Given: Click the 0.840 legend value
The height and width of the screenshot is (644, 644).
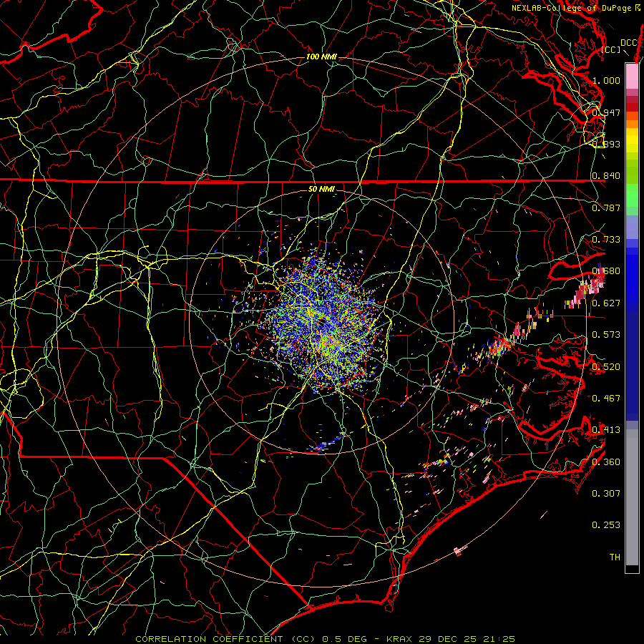Looking at the screenshot, I should click(x=606, y=176).
